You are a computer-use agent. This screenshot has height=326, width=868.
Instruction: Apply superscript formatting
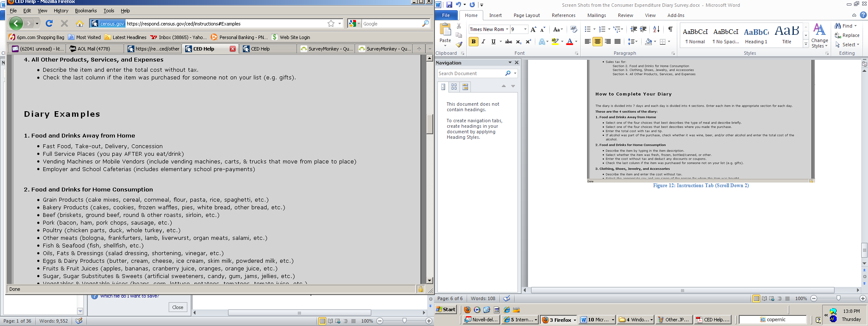[528, 42]
